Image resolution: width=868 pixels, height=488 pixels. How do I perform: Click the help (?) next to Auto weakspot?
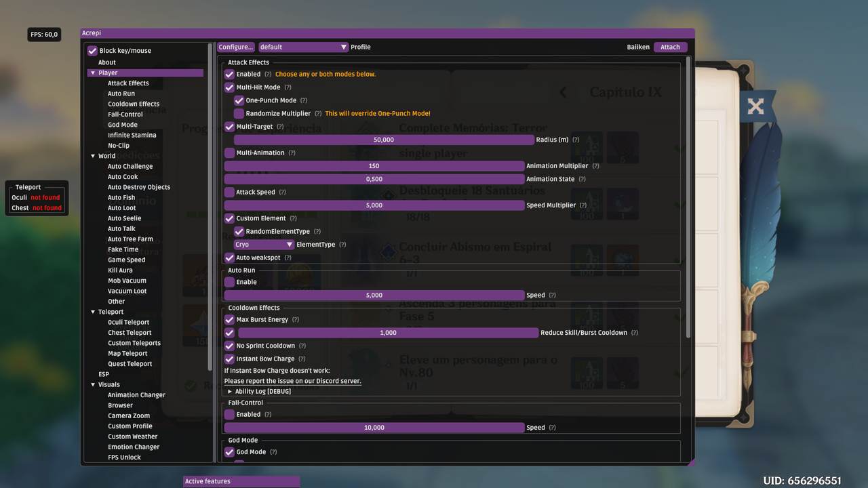click(x=288, y=258)
